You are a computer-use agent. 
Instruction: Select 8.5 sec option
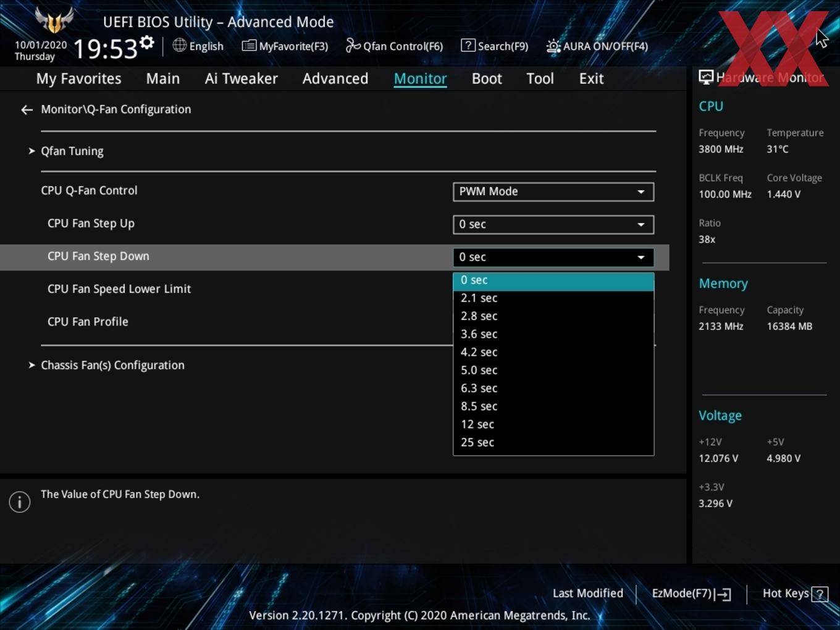(553, 406)
